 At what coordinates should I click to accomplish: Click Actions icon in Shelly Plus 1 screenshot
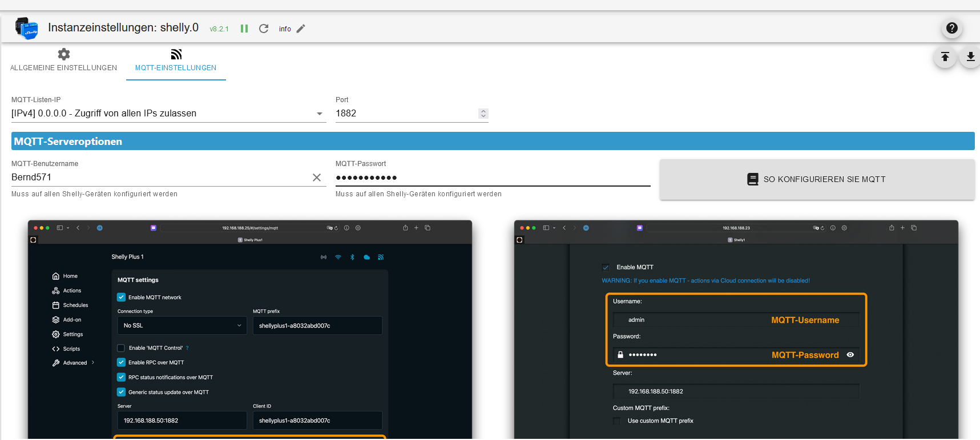click(56, 290)
